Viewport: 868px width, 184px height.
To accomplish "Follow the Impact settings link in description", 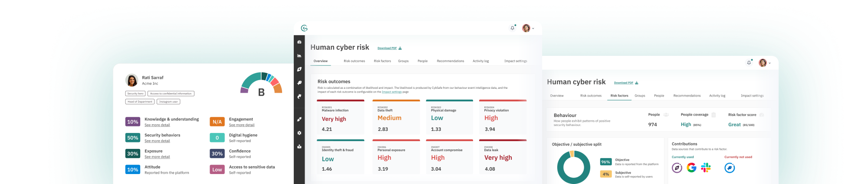I will click(392, 92).
